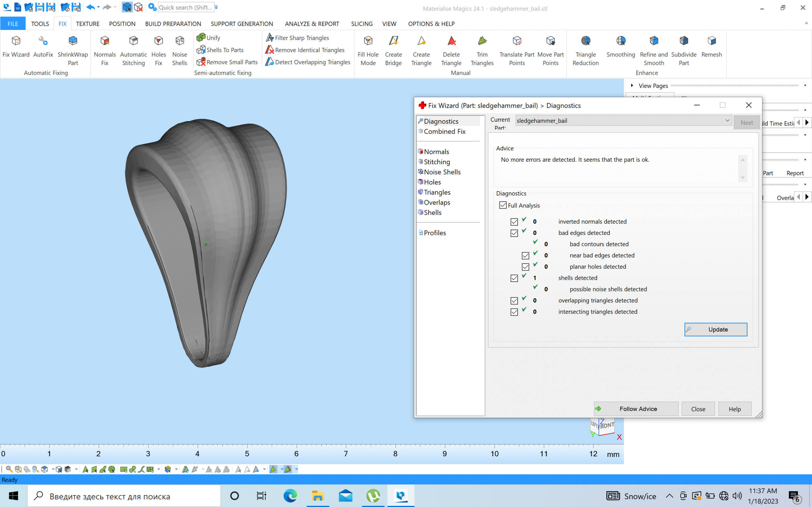Open the Stitching page in Fix Wizard
This screenshot has width=812, height=507.
coord(436,162)
